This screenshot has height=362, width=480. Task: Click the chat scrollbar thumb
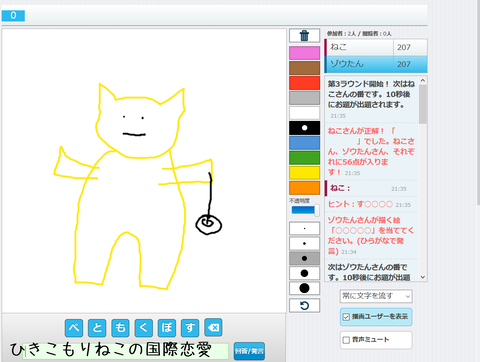pos(423,104)
